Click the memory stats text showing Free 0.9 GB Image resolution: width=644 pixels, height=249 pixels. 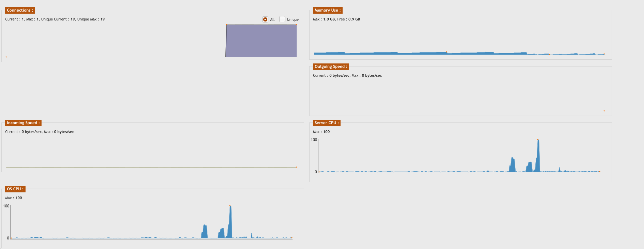coord(348,19)
